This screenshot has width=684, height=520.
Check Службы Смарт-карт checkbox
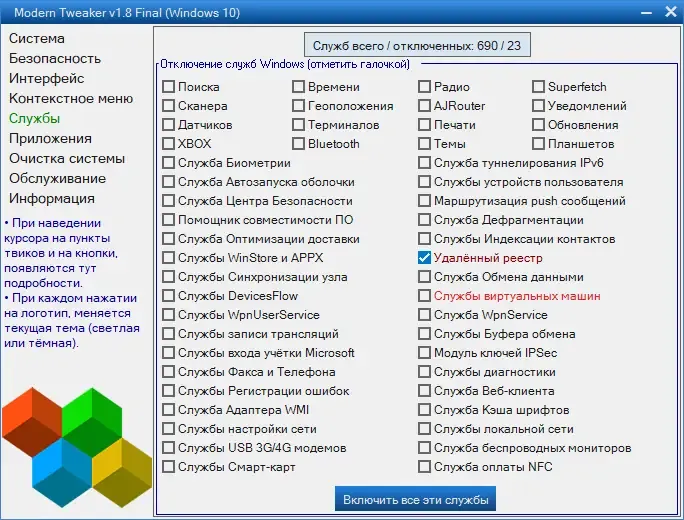pos(168,467)
